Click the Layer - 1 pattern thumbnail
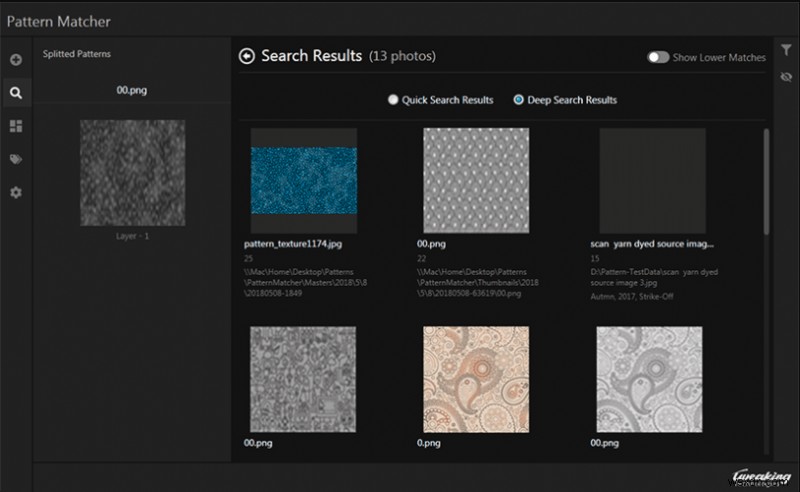 (132, 173)
